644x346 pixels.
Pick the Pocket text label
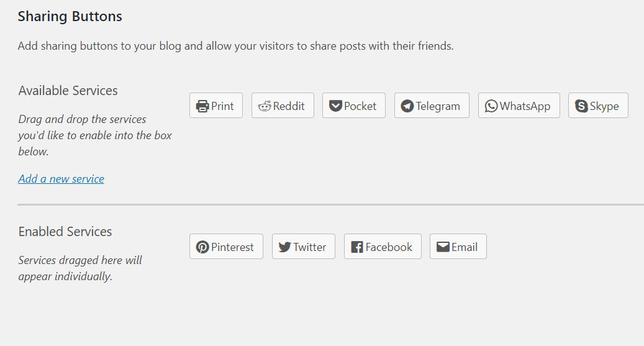(360, 106)
